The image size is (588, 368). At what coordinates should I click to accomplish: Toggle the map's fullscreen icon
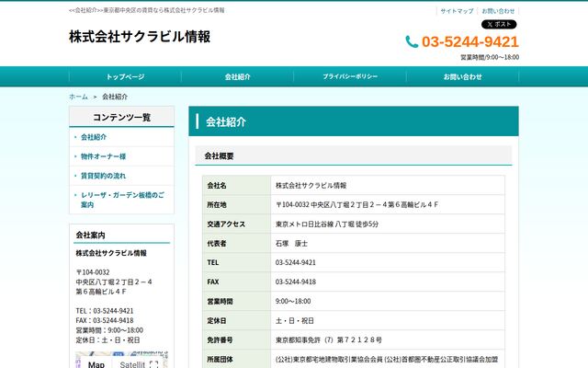153,364
